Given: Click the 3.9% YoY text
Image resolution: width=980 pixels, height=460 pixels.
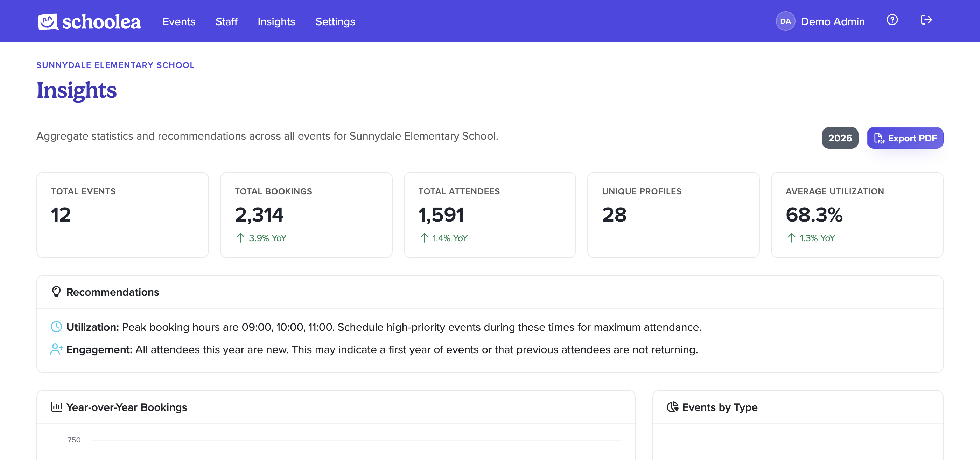Looking at the screenshot, I should tap(267, 238).
